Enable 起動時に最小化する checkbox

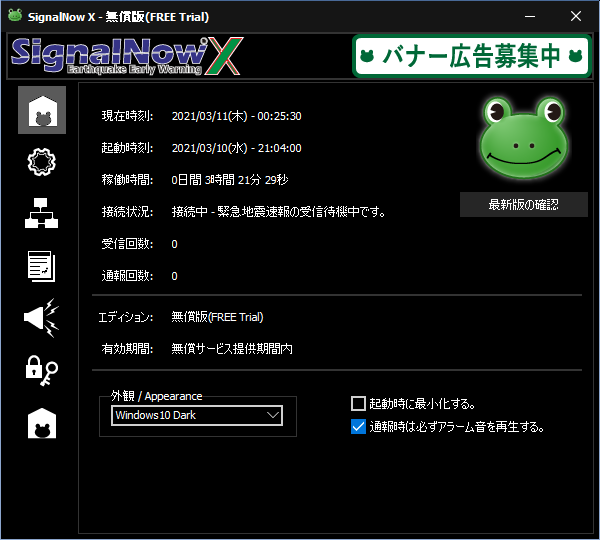358,403
